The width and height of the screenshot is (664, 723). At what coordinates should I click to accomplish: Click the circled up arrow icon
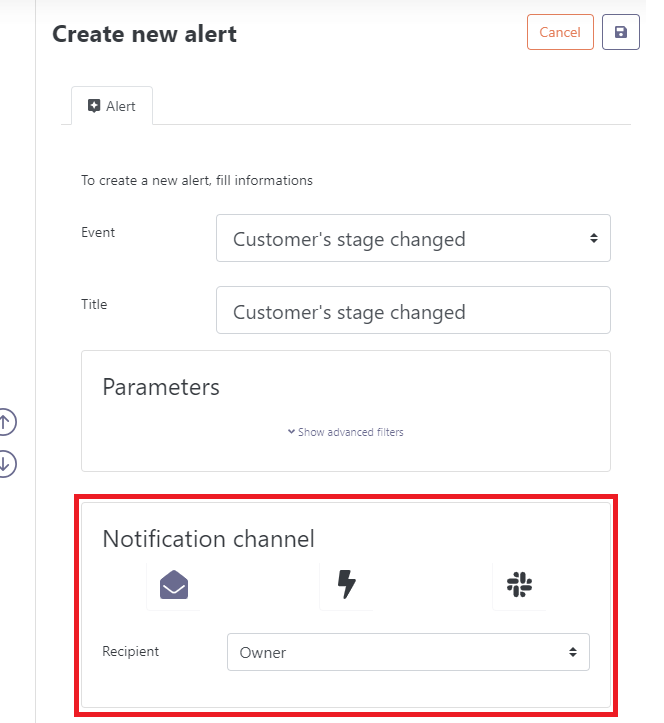click(x=6, y=423)
